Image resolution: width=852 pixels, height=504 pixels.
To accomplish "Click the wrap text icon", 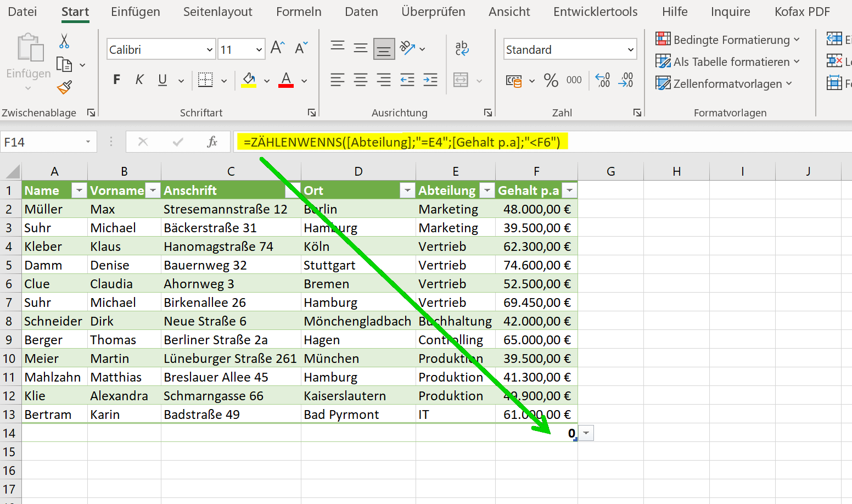I will (462, 48).
